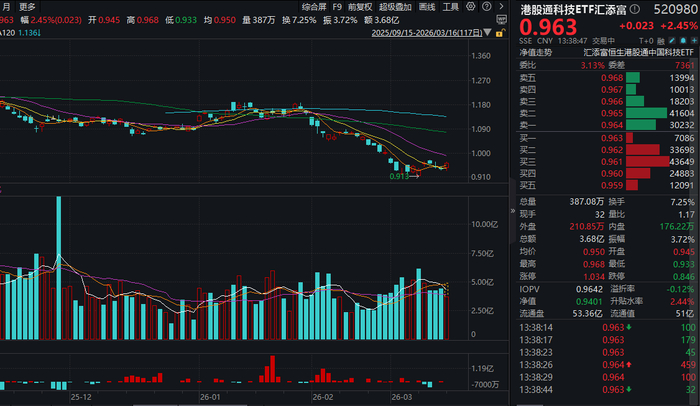Open chart settings hexagon gear icon

click(x=471, y=7)
